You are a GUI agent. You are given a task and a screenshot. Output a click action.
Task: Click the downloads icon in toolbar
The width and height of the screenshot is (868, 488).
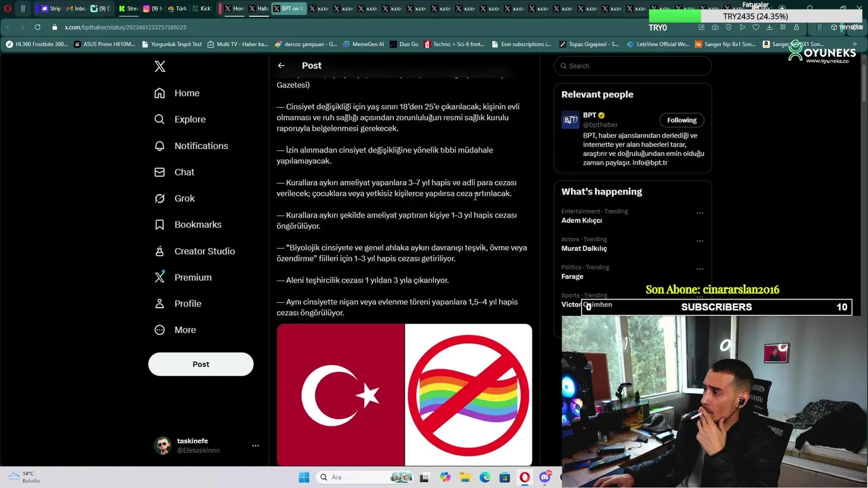(x=769, y=27)
